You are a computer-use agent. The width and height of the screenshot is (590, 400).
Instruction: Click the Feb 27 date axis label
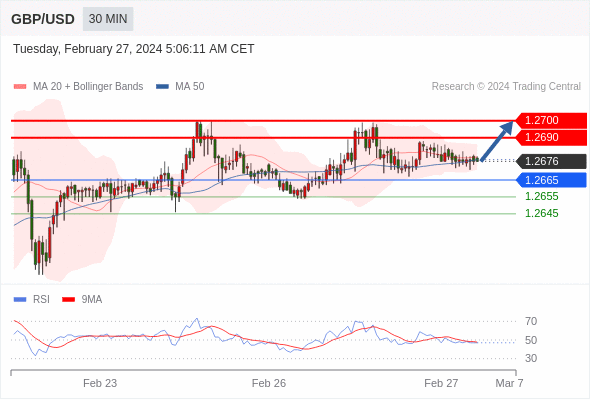pos(441,383)
